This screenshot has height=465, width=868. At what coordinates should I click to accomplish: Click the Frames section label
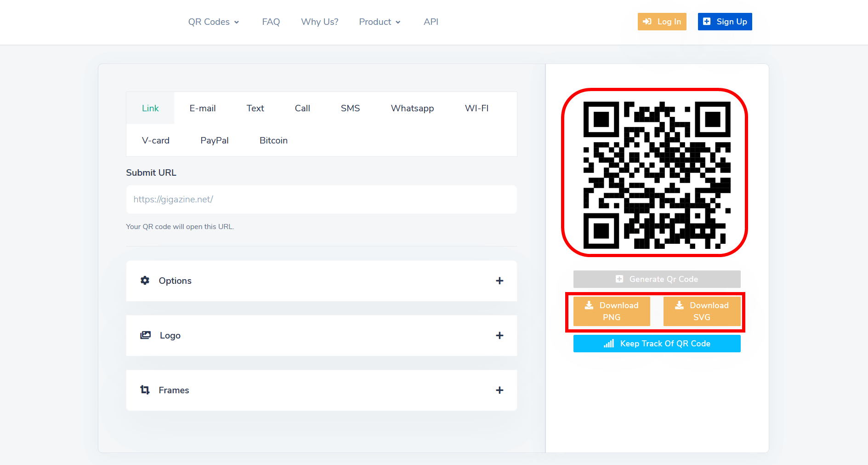point(174,390)
